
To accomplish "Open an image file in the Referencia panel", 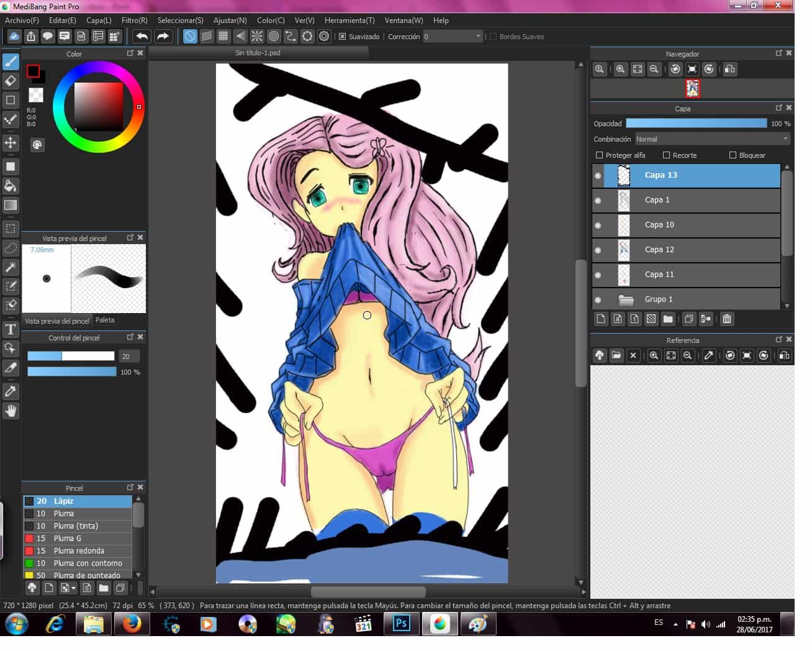I will point(616,355).
